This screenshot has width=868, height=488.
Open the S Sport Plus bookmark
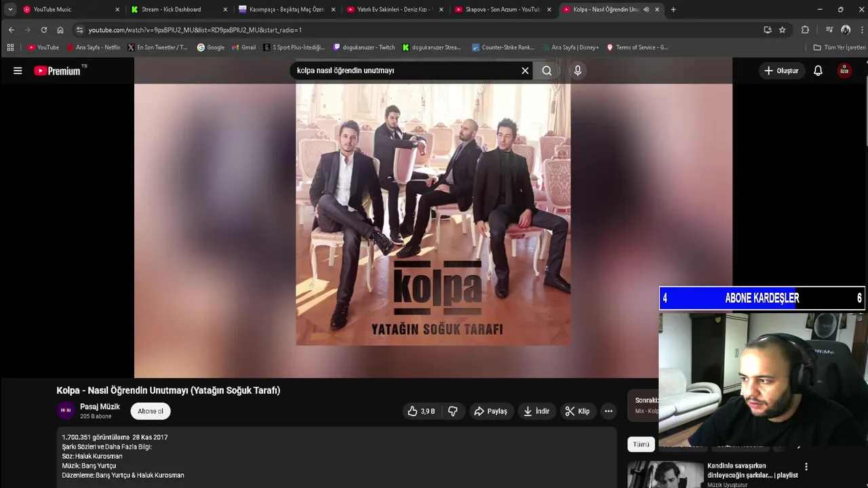(x=294, y=47)
